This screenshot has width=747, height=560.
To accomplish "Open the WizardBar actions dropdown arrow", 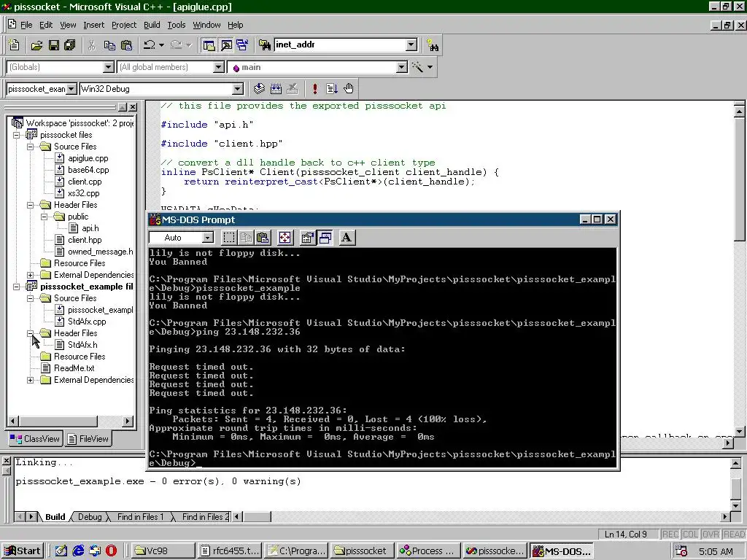I will [430, 67].
